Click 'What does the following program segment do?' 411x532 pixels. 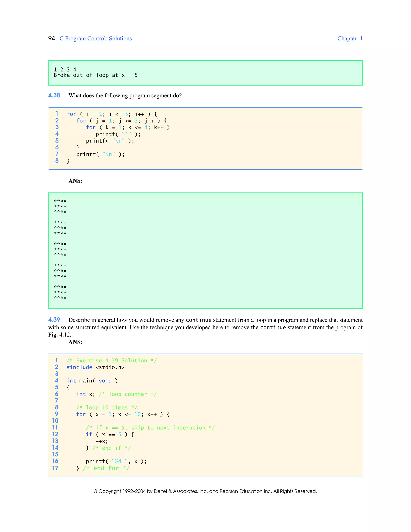pyautogui.click(x=125, y=96)
